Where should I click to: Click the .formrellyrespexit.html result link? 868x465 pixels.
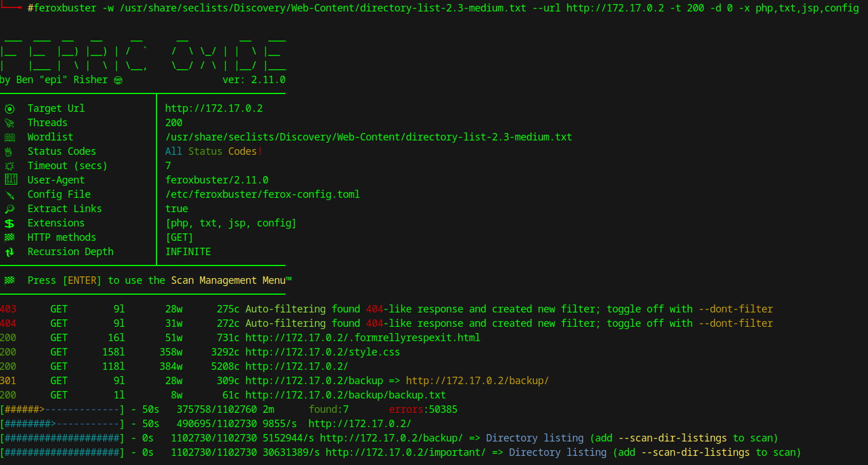(x=362, y=338)
